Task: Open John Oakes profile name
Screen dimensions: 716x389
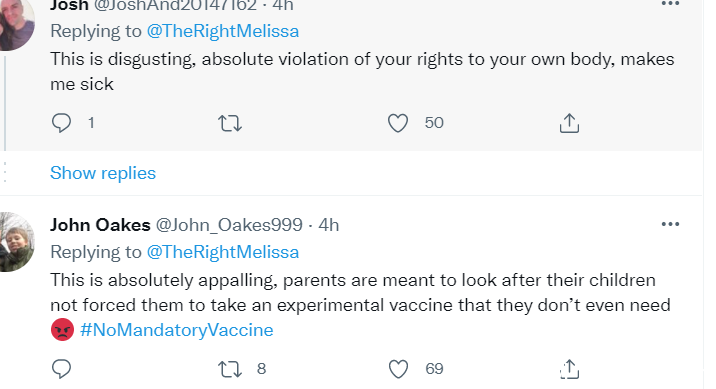Action: (100, 225)
